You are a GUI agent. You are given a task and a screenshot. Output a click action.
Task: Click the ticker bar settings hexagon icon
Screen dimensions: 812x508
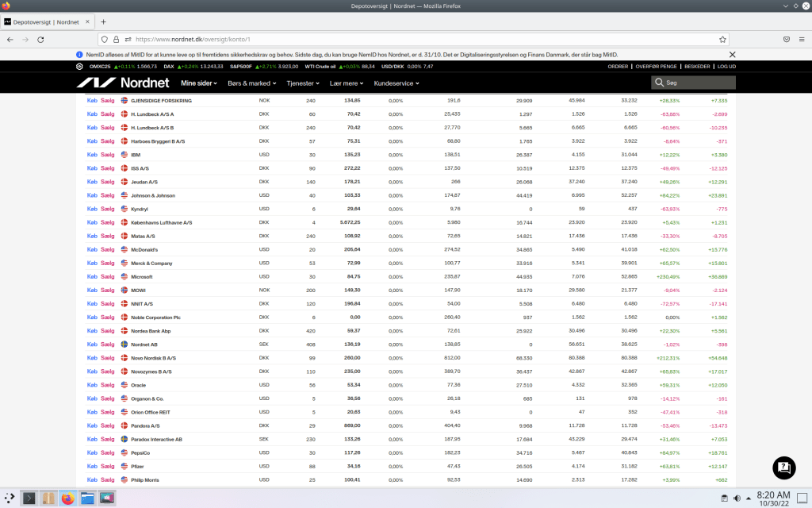pyautogui.click(x=79, y=67)
